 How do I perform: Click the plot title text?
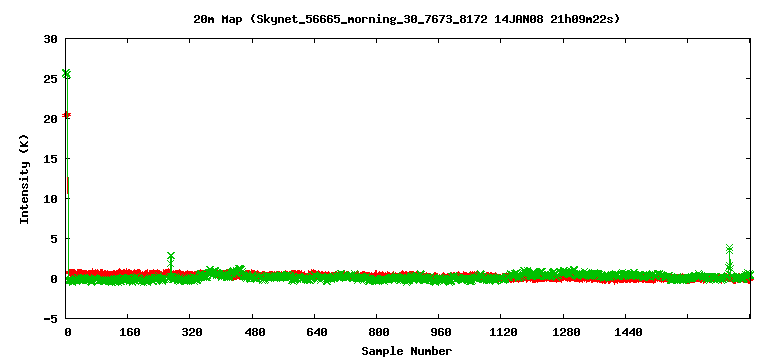tap(407, 20)
